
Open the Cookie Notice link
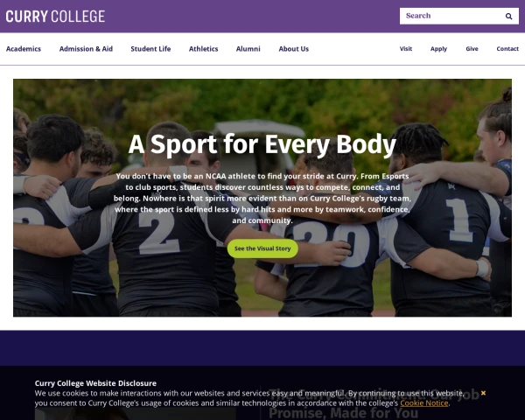tap(424, 403)
